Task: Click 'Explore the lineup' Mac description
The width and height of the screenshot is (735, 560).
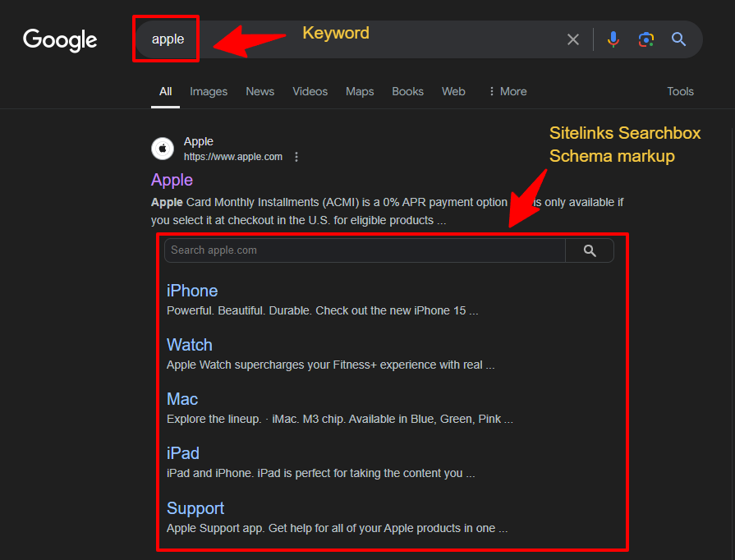Action: 340,419
